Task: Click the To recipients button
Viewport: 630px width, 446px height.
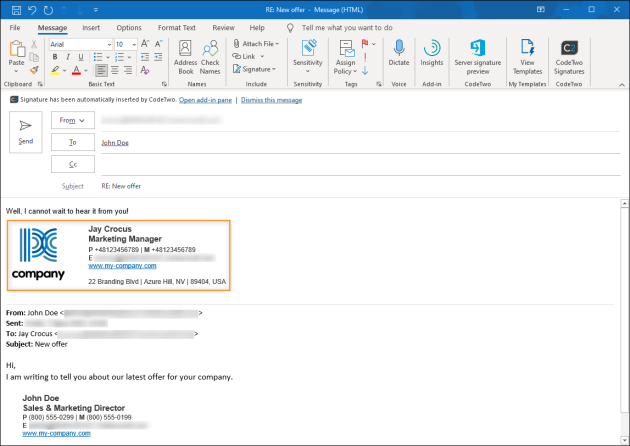Action: [x=73, y=142]
